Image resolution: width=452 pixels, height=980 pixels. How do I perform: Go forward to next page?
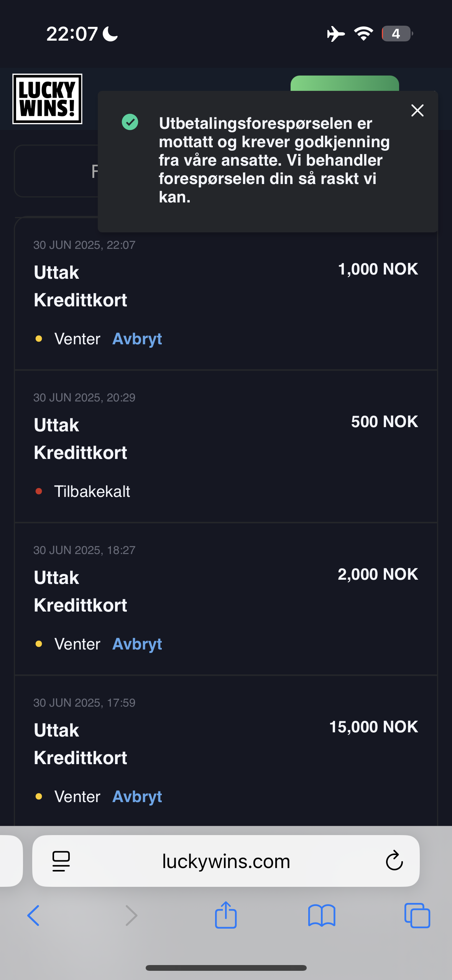131,916
